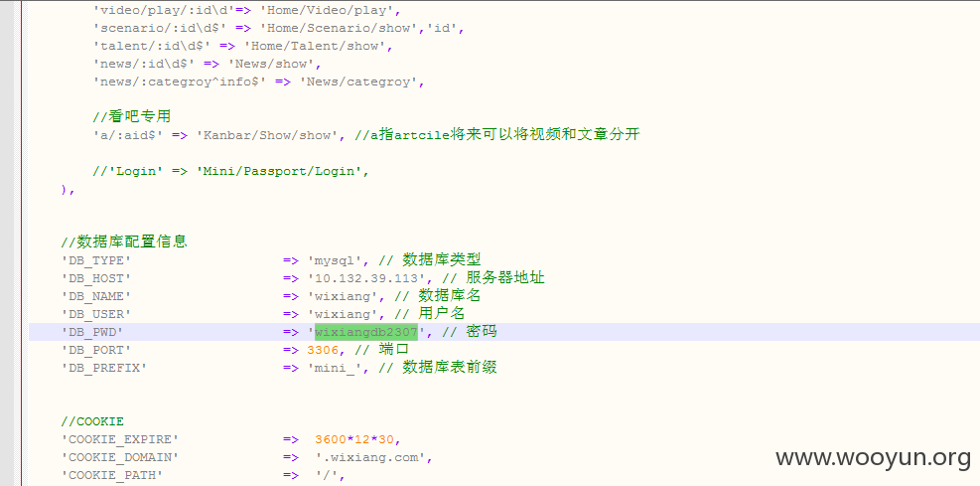The width and height of the screenshot is (980, 486).
Task: Click the 'scenario/:id\d$' route key
Action: point(159,28)
